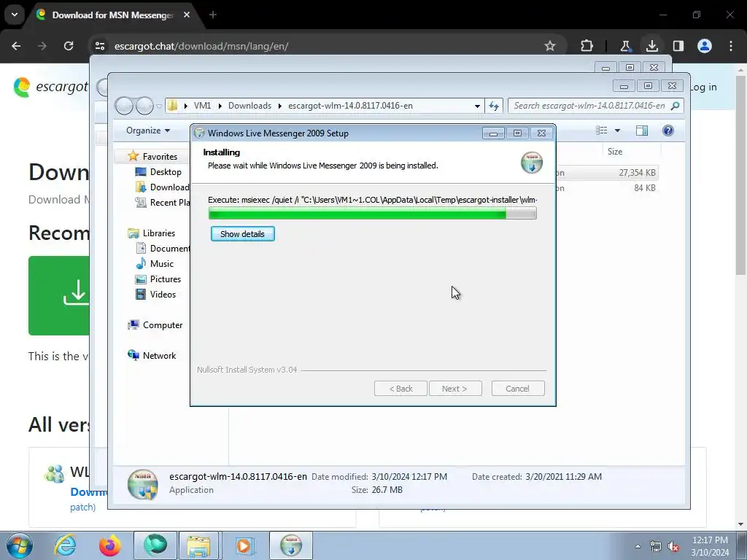Click VM1 in the Explorer breadcrumb
This screenshot has height=560, width=747.
click(x=202, y=106)
